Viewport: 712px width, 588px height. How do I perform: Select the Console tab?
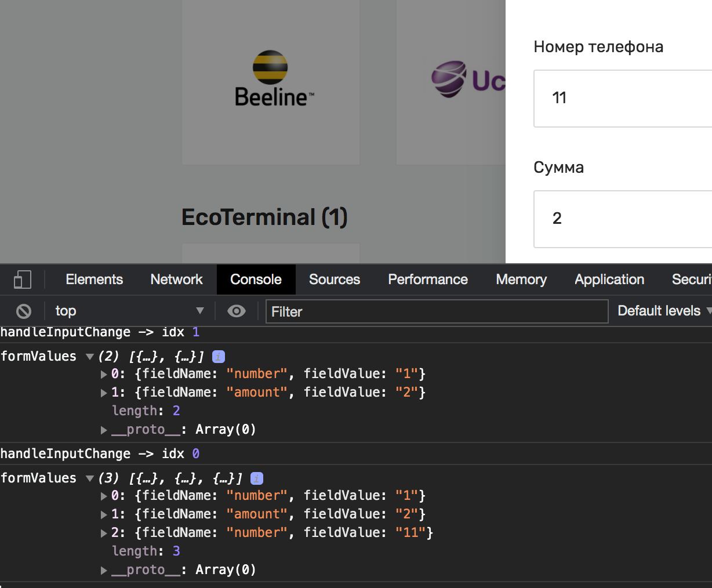256,280
